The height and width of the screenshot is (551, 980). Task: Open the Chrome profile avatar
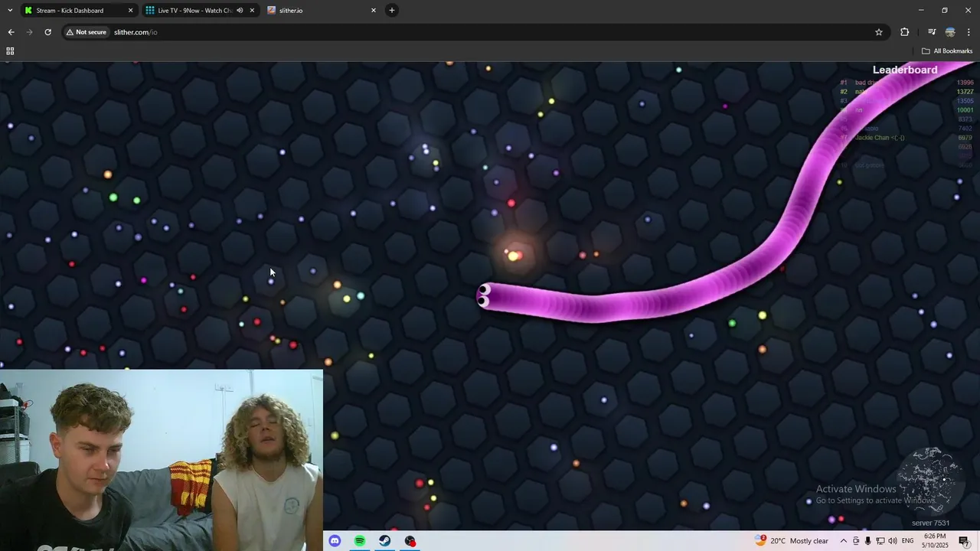pyautogui.click(x=950, y=32)
